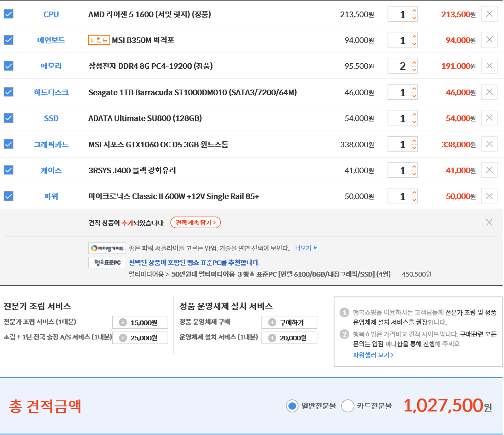Image resolution: width=504 pixels, height=435 pixels.
Task: Click the 견적 계속 담기 button
Action: click(195, 222)
